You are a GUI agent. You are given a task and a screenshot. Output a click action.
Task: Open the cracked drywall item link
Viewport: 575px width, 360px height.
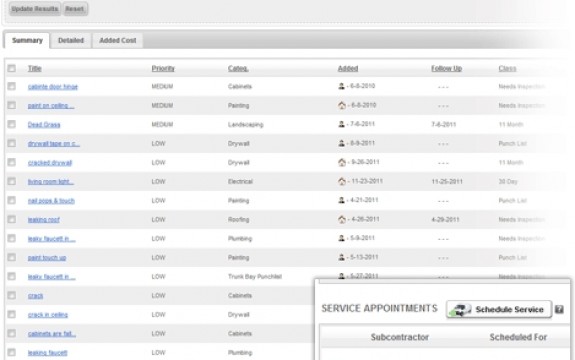(x=50, y=162)
